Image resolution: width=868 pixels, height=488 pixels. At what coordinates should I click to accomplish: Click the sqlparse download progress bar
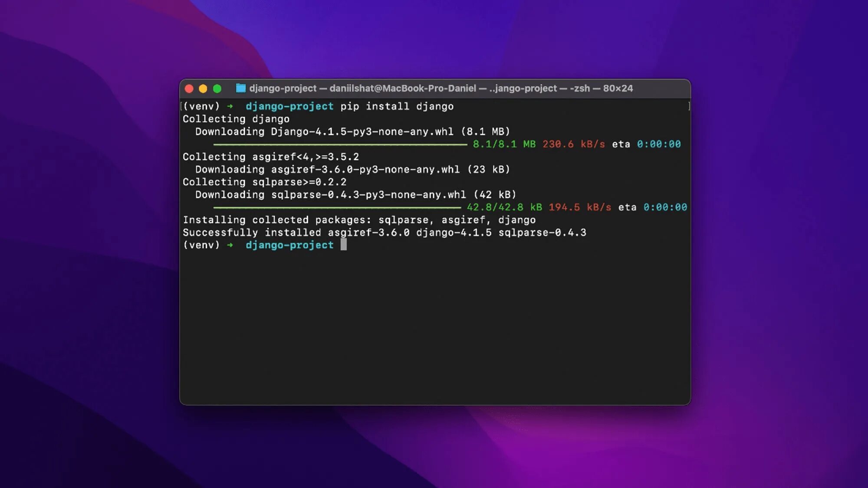[337, 207]
